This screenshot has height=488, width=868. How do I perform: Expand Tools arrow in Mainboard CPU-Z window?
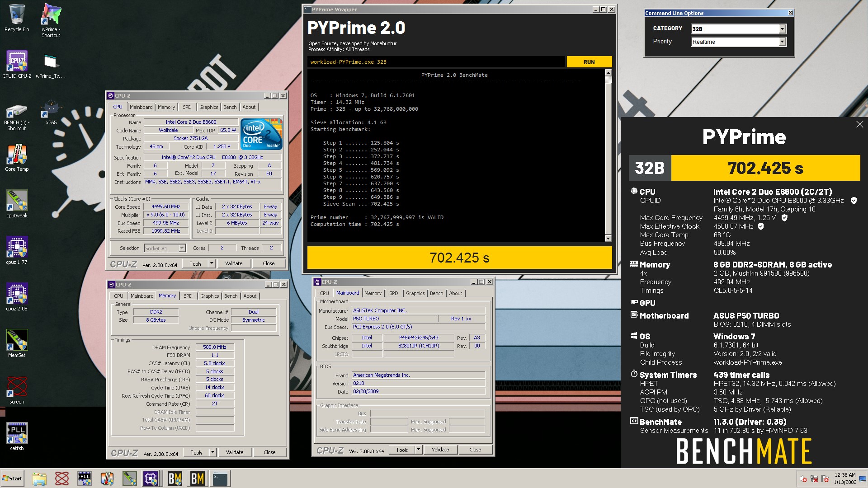click(418, 450)
